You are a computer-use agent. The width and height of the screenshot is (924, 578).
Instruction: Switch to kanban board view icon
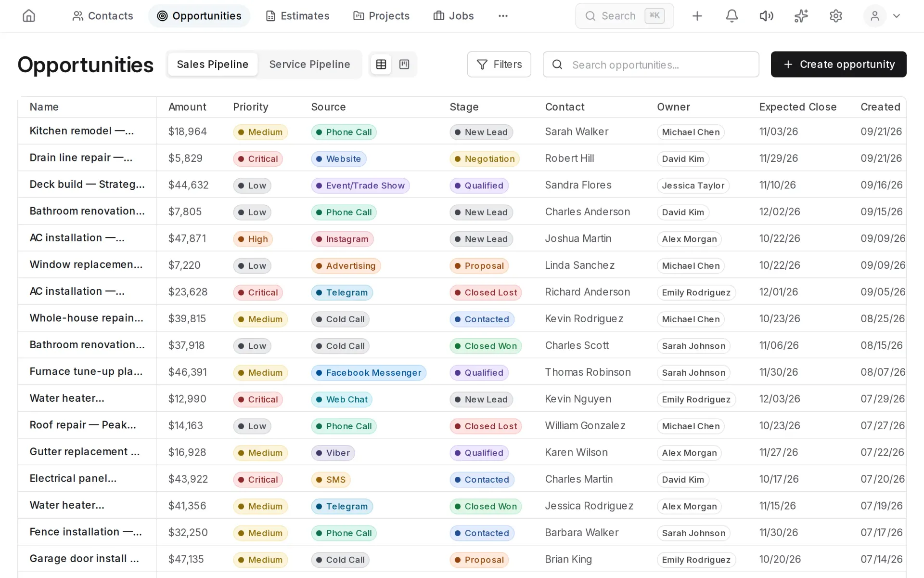pyautogui.click(x=404, y=64)
